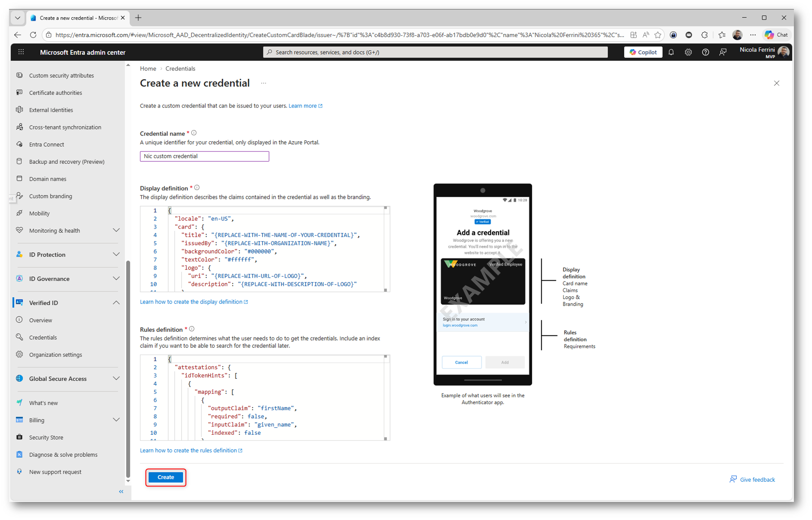Click the browser back arrow
Screen dimensions: 812x520
(18, 35)
